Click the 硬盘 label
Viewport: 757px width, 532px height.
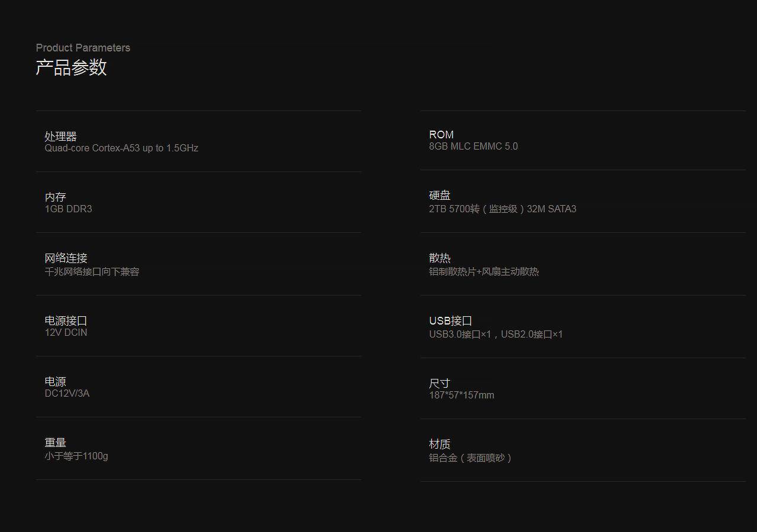pyautogui.click(x=440, y=196)
